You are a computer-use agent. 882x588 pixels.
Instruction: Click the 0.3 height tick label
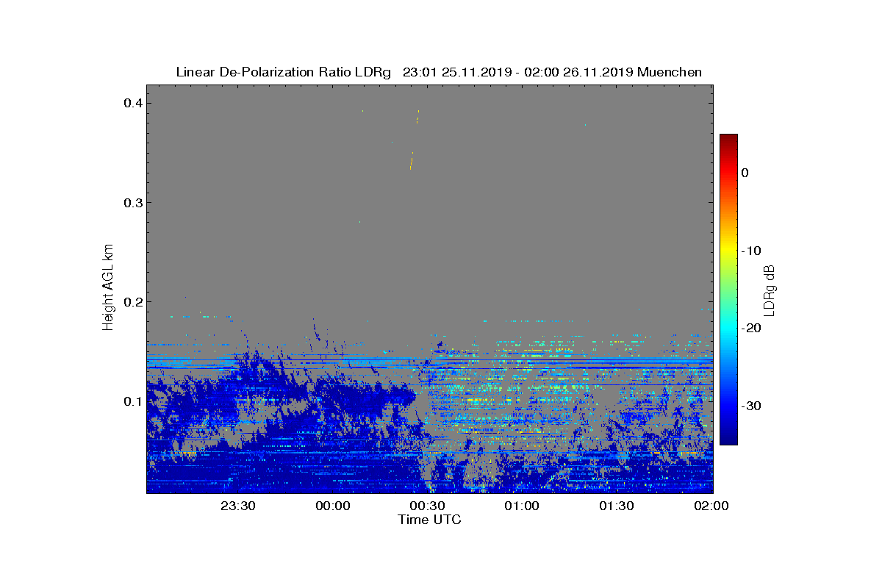point(132,202)
